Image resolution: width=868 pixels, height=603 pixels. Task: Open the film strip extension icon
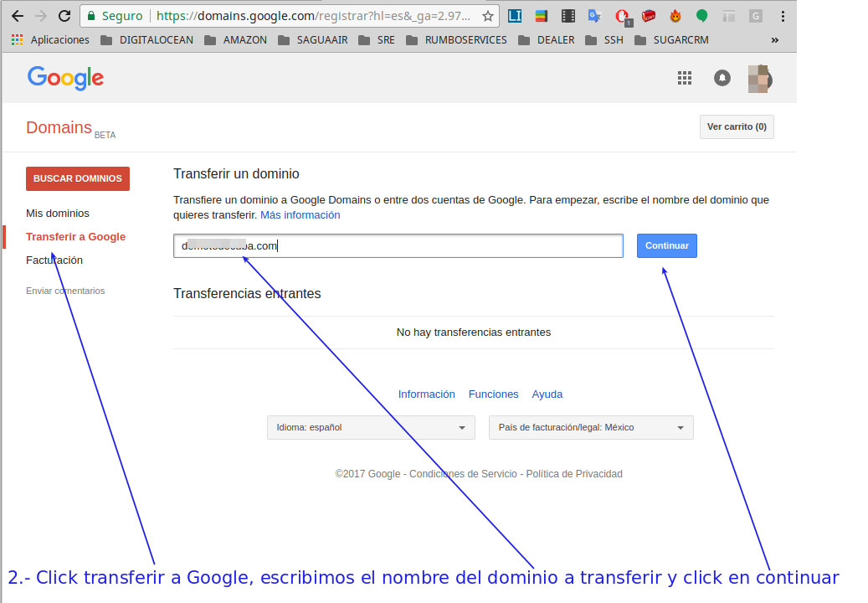tap(568, 16)
